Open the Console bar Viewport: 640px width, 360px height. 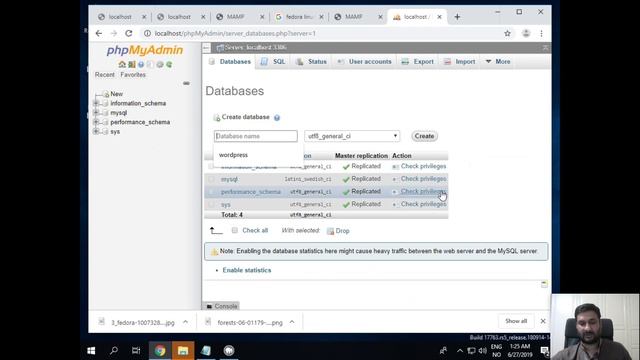pos(221,306)
